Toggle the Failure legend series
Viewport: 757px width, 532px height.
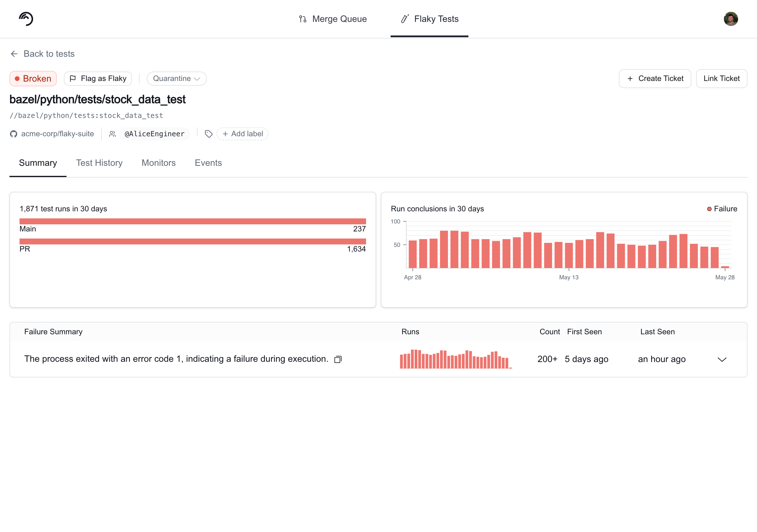(722, 209)
